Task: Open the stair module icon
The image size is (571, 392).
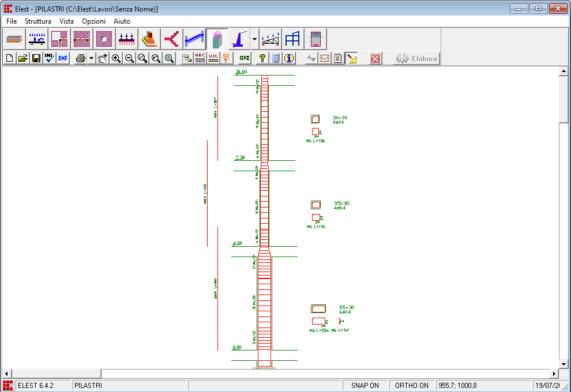Action: [x=194, y=39]
